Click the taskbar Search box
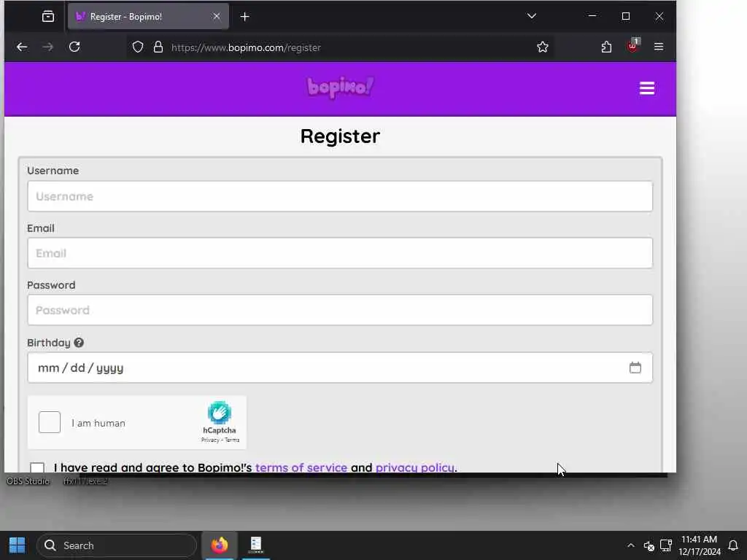Screen dimensions: 747x560 (x=117, y=545)
